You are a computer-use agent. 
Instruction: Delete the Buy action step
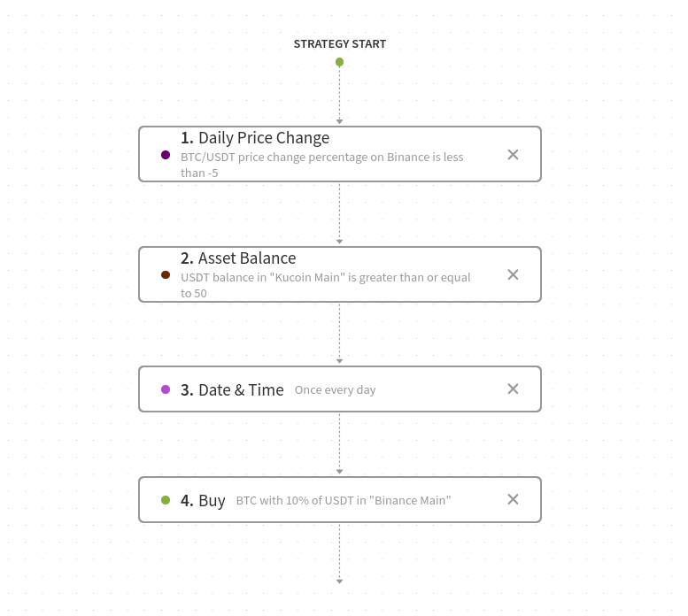[513, 499]
